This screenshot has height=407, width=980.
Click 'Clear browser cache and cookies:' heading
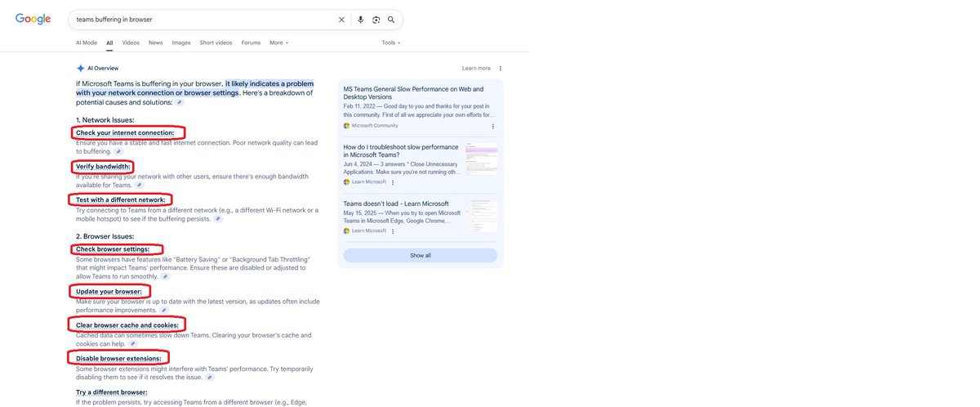127,325
